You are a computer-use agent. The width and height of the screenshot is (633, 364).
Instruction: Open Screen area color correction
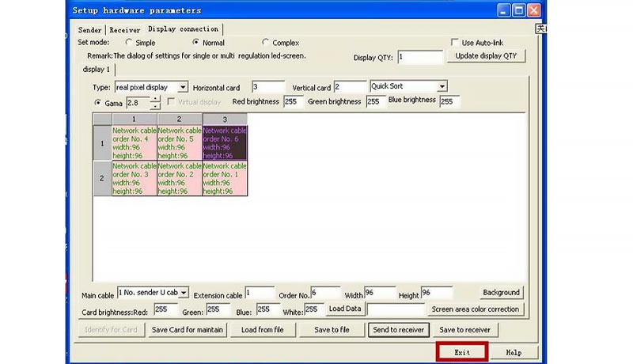click(476, 309)
